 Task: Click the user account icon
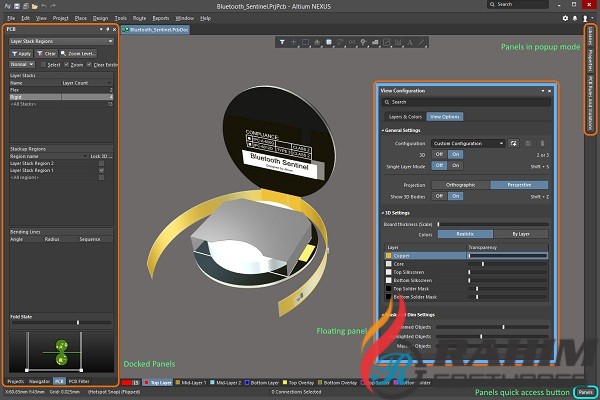pyautogui.click(x=585, y=18)
